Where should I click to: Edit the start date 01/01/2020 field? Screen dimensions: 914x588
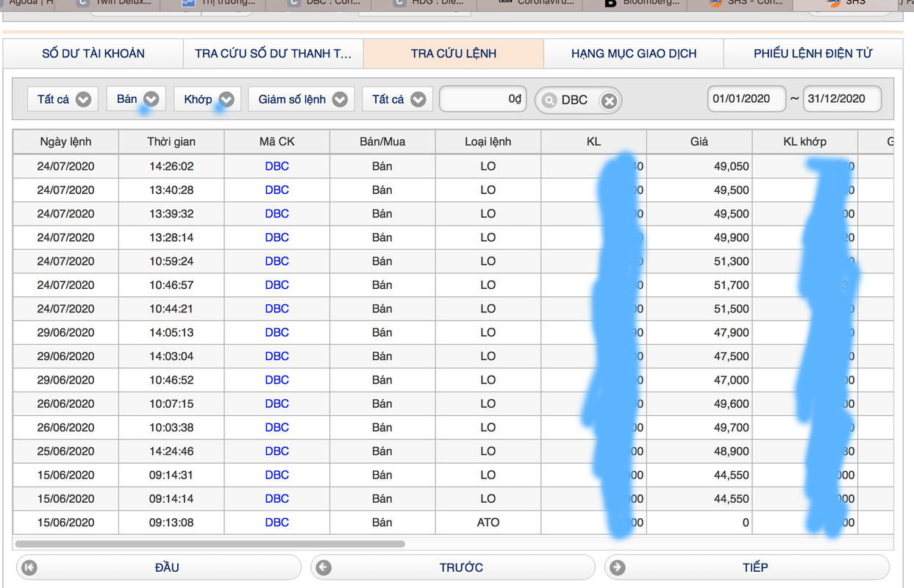tap(746, 99)
